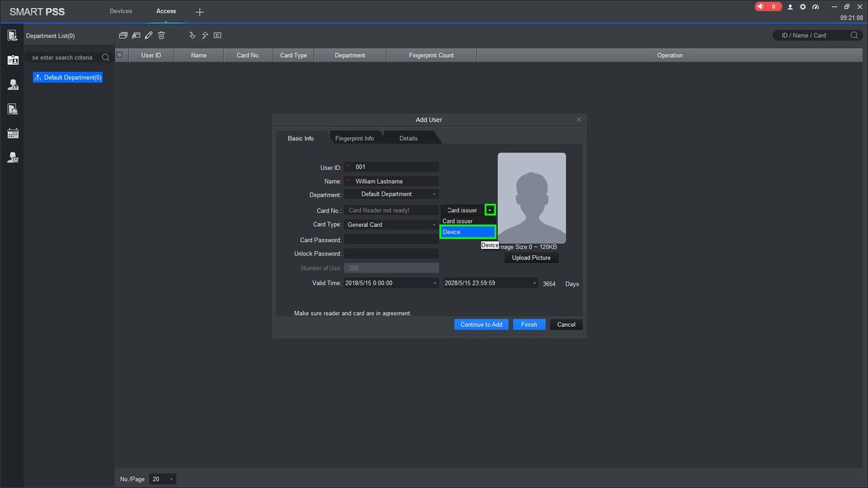Open the No./Page dropdown

click(x=163, y=479)
